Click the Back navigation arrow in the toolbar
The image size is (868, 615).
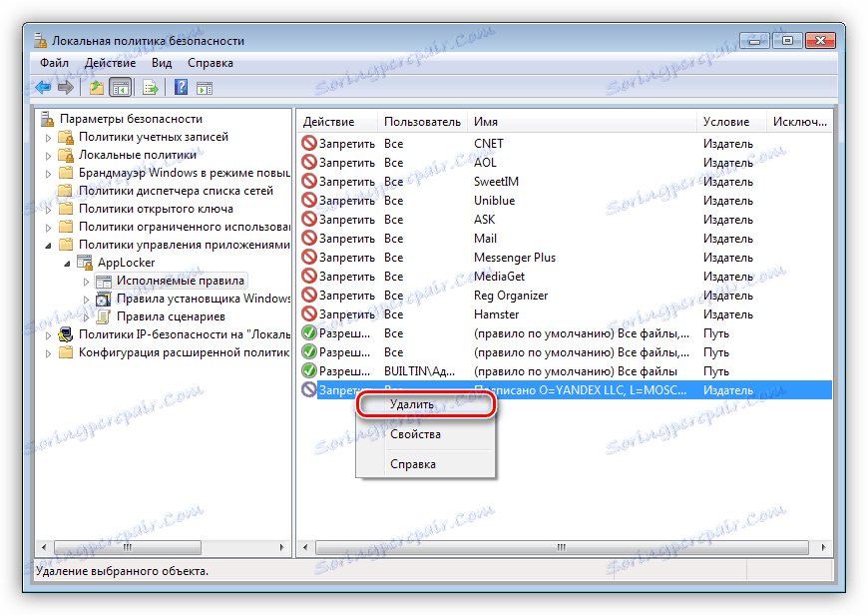(x=42, y=87)
